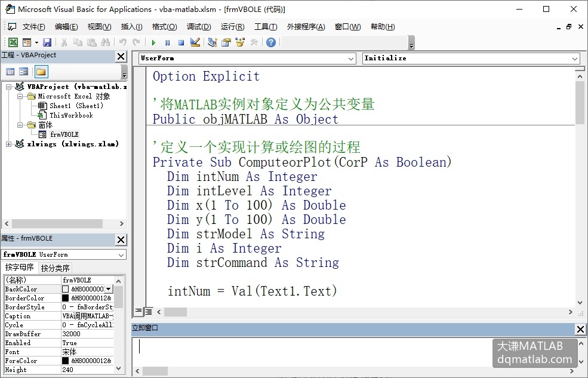The height and width of the screenshot is (378, 588).
Task: Click the VBA icon left of 文件 menu
Action: pyautogui.click(x=12, y=27)
